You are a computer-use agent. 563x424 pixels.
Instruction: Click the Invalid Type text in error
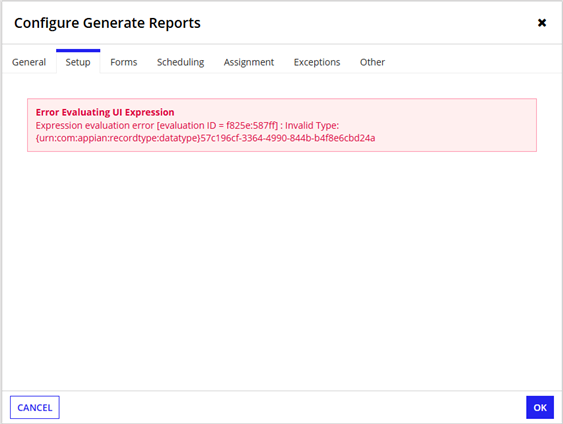click(x=312, y=126)
